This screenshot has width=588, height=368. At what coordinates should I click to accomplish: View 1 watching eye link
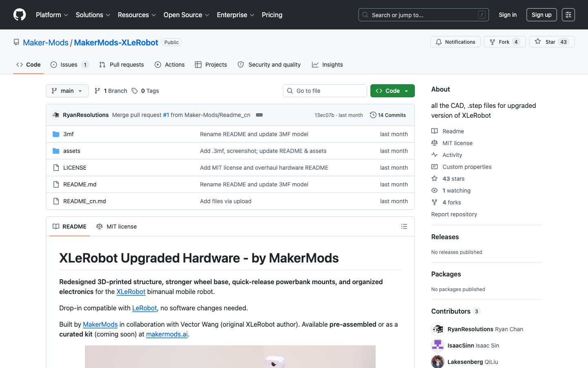coord(451,191)
